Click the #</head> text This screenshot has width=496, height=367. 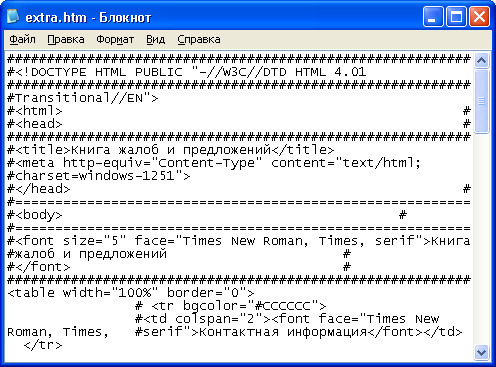[x=39, y=189]
